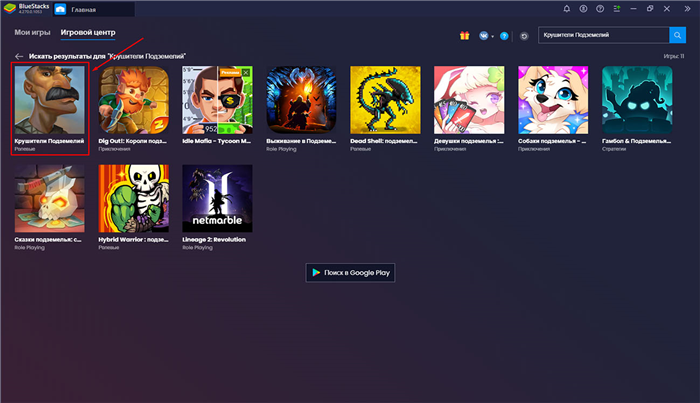The width and height of the screenshot is (700, 403).
Task: Click Девушки подземелья title text
Action: pos(469,141)
